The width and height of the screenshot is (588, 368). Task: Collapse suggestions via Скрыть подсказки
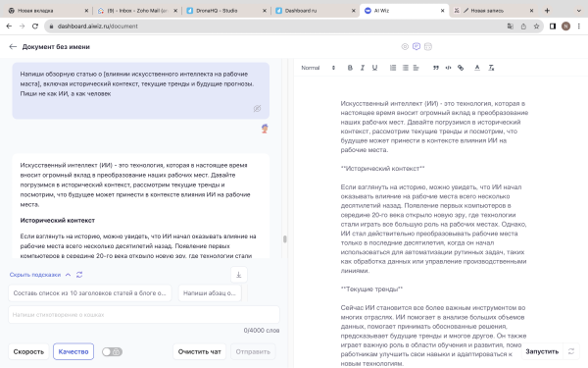(40, 275)
